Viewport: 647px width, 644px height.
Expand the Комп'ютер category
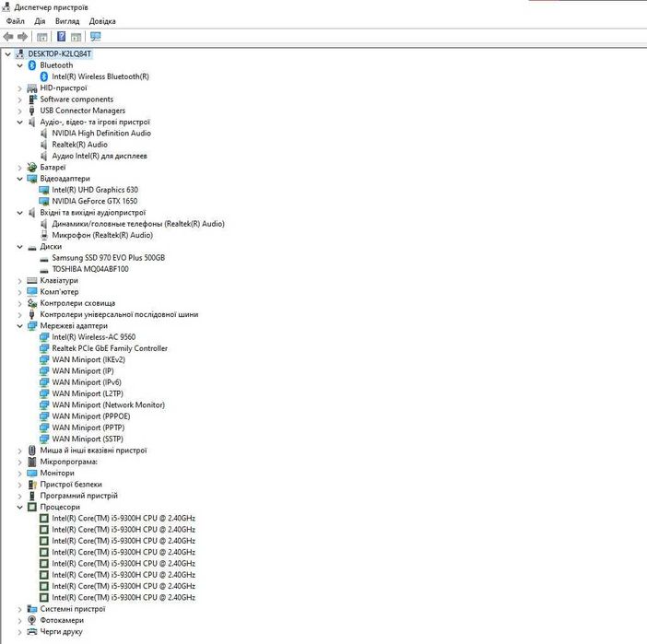point(19,292)
